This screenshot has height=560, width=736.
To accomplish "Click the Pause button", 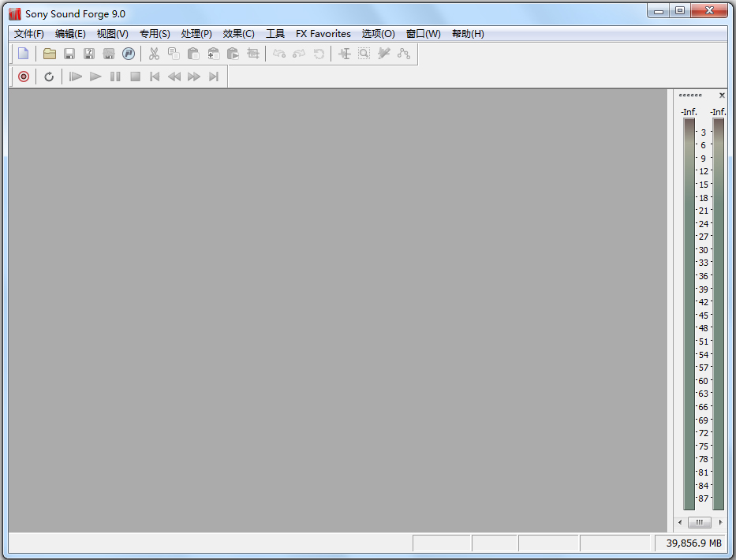I will click(x=115, y=77).
